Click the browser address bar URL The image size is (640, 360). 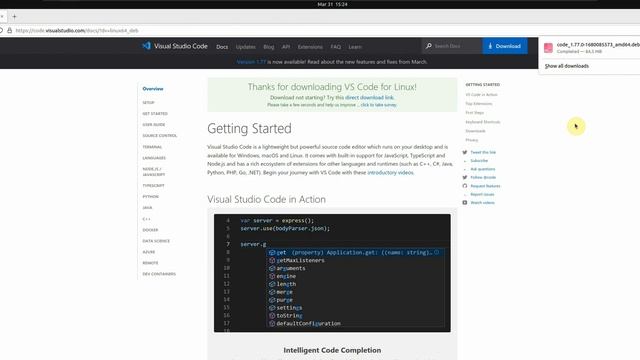pos(77,31)
